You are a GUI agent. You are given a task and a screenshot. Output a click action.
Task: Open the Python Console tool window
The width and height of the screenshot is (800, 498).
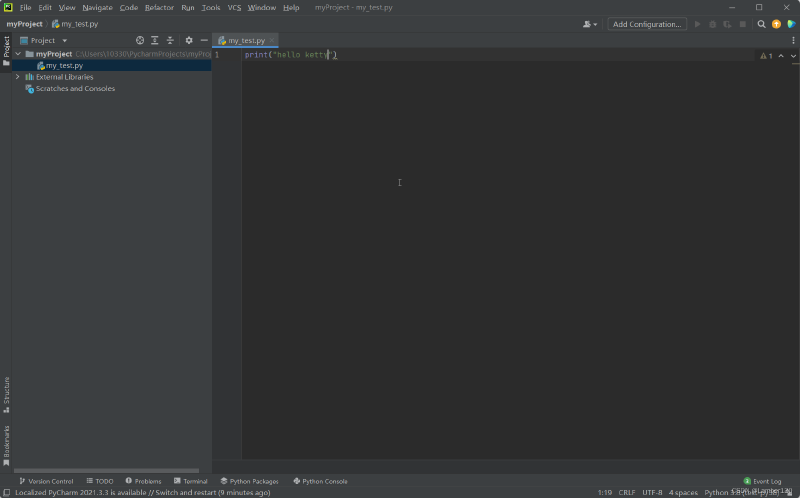pyautogui.click(x=320, y=481)
